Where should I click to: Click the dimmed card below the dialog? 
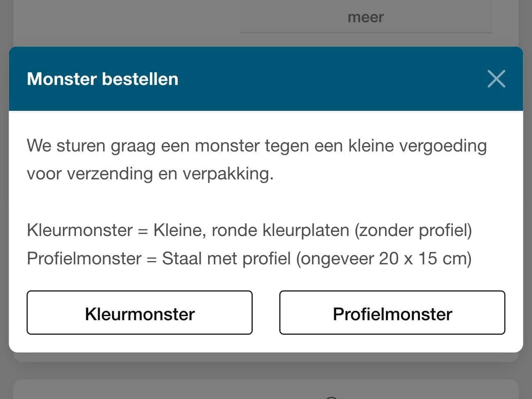pos(266,389)
